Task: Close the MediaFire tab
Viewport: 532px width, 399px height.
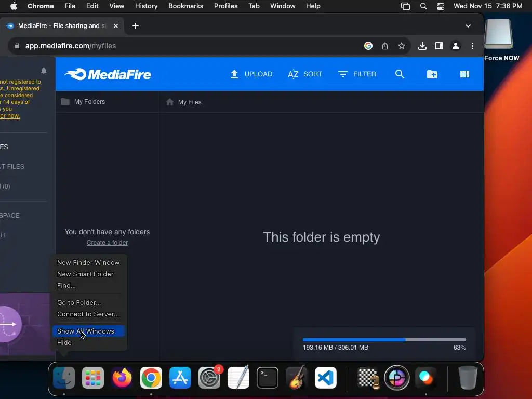Action: [116, 26]
